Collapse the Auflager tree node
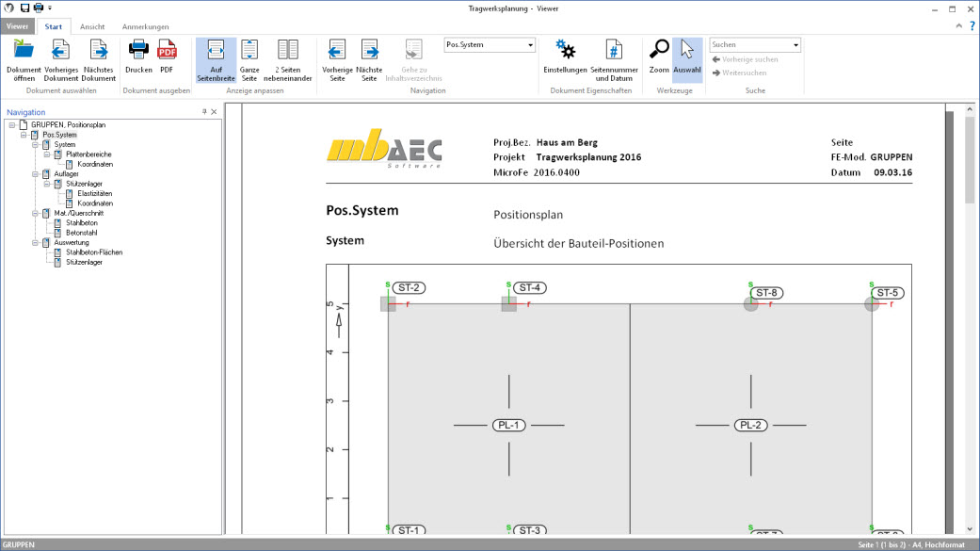The width and height of the screenshot is (980, 551). tap(35, 174)
